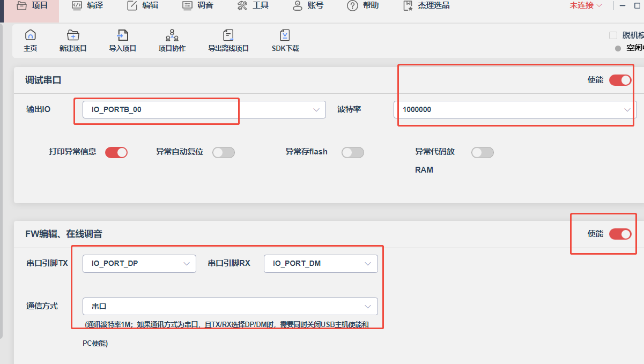Enable the 异常自动复位 switch
The width and height of the screenshot is (644, 364).
(x=224, y=152)
